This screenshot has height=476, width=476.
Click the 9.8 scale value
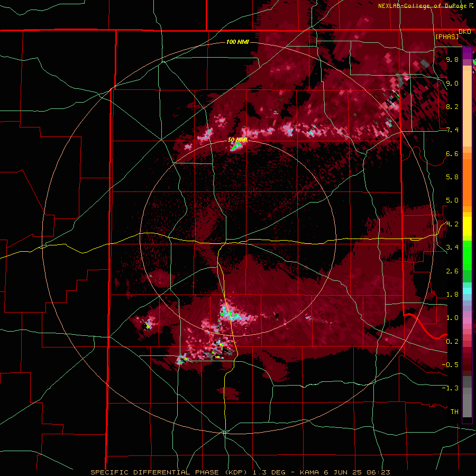coord(452,59)
